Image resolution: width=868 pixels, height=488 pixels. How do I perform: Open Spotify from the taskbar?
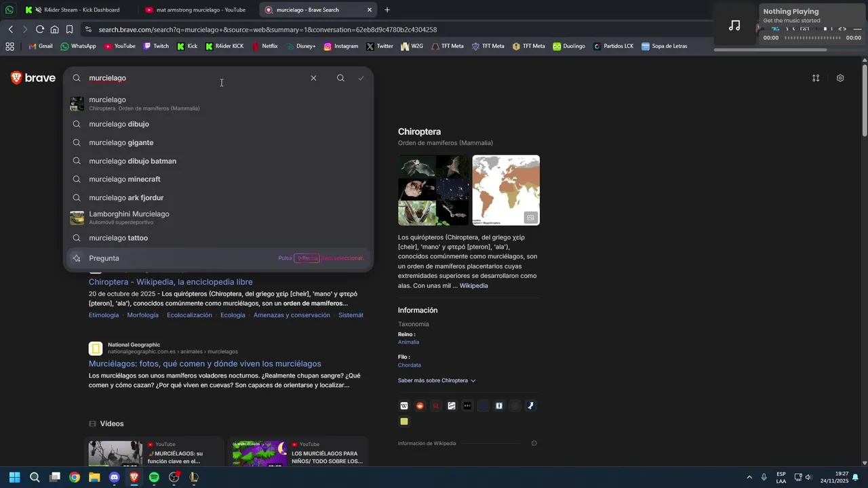coord(154,477)
